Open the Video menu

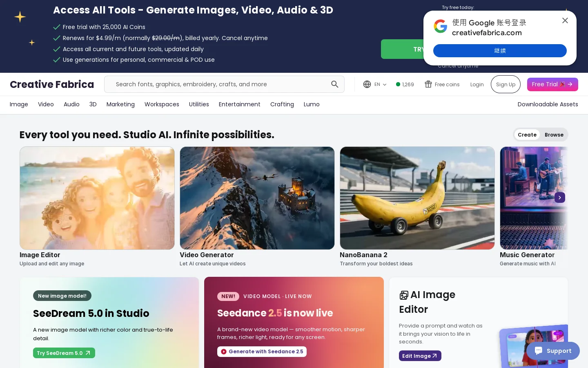pos(46,104)
